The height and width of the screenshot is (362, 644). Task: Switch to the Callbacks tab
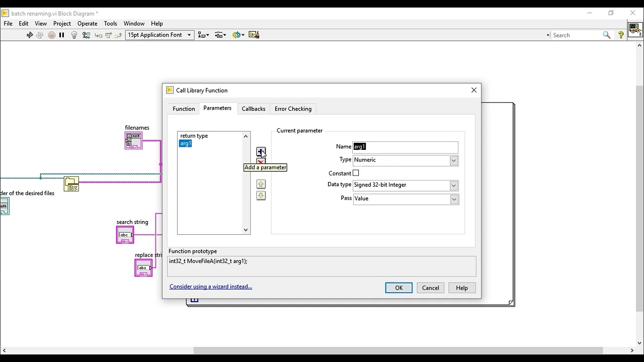pos(254,109)
